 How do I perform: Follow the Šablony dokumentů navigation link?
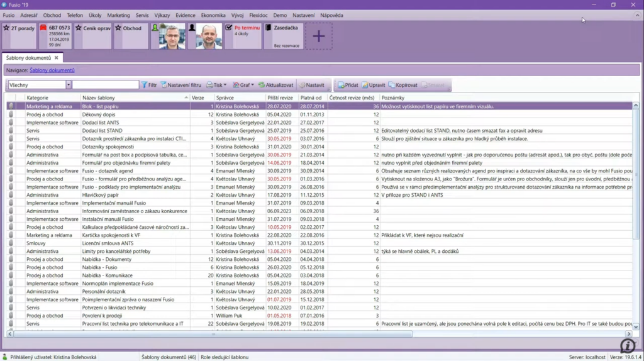[52, 70]
